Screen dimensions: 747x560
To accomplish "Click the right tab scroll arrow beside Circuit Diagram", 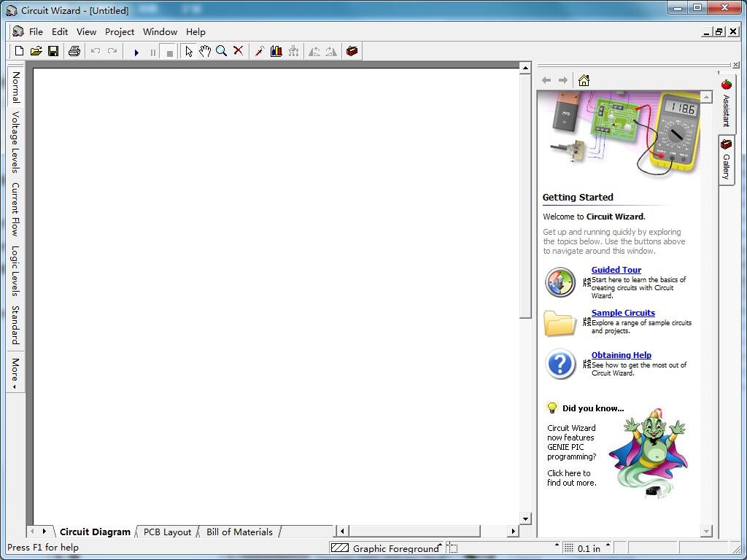I will (x=44, y=531).
